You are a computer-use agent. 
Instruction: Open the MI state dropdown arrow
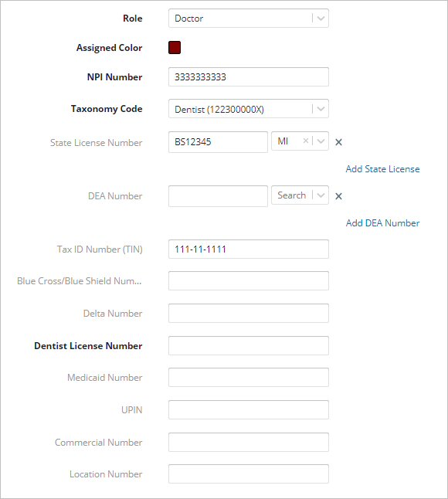tap(321, 141)
